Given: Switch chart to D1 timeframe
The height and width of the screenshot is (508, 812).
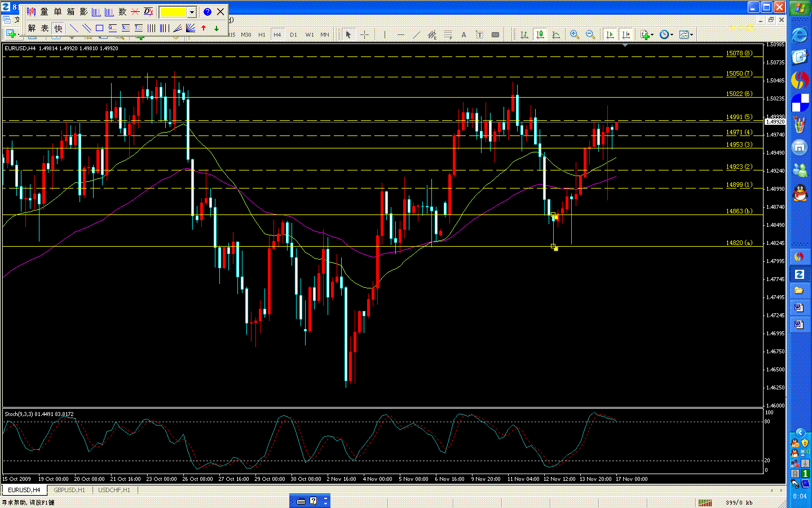Looking at the screenshot, I should (293, 35).
